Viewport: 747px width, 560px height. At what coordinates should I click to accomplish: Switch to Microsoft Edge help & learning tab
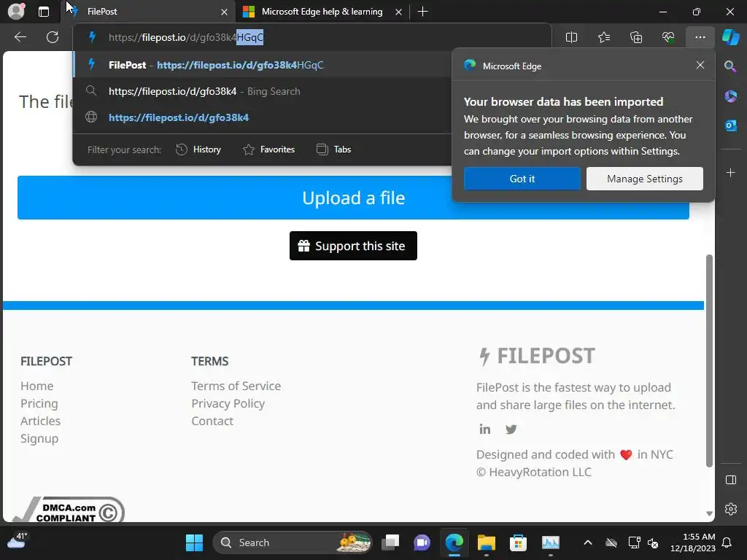(322, 12)
